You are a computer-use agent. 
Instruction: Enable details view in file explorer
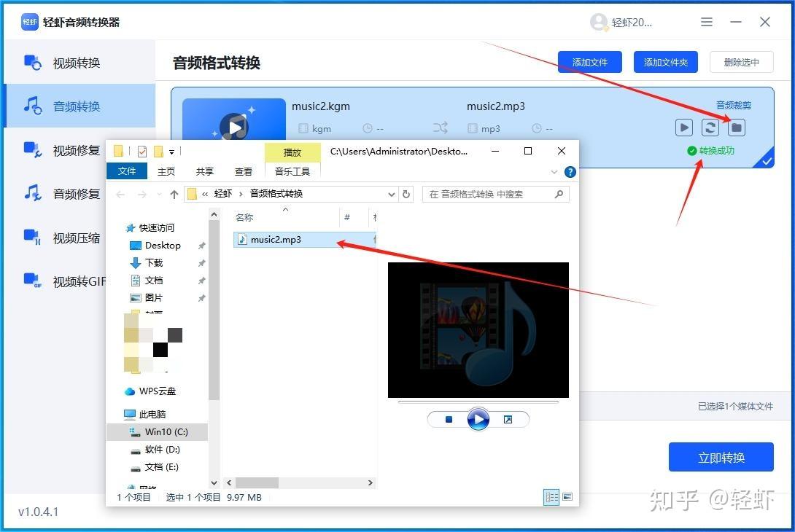[x=551, y=497]
